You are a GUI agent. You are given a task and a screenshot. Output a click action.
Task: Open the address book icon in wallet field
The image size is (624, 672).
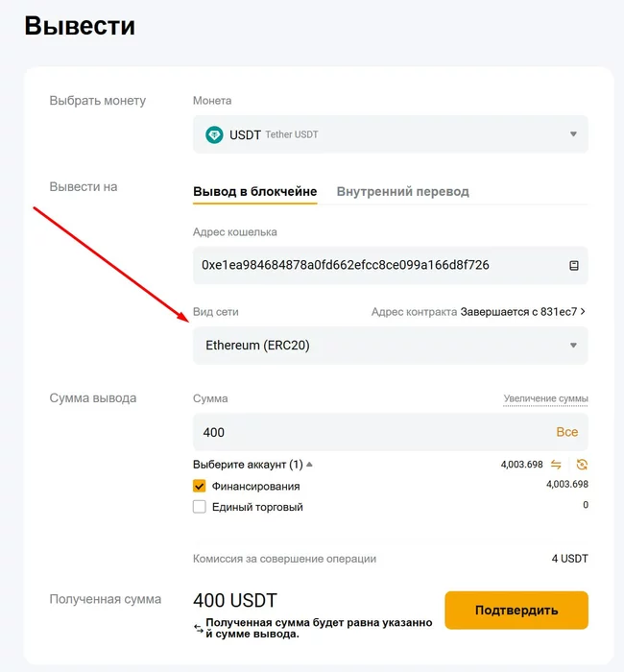[574, 265]
